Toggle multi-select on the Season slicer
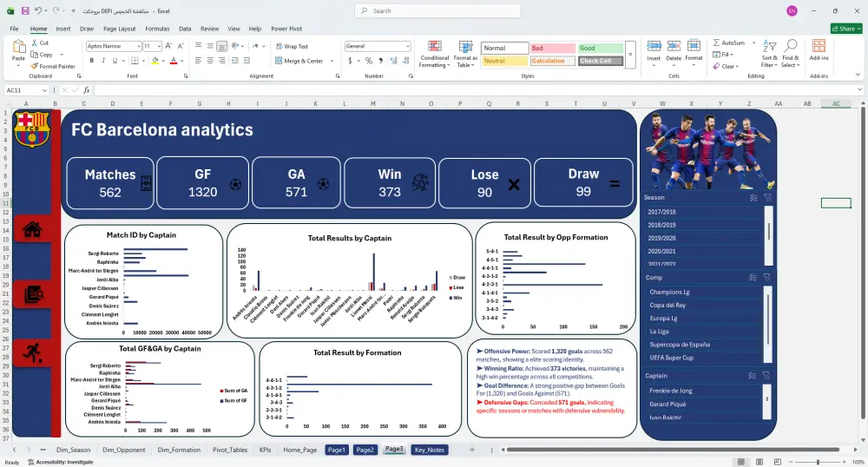Screen dimensions: 868x467 (753, 198)
